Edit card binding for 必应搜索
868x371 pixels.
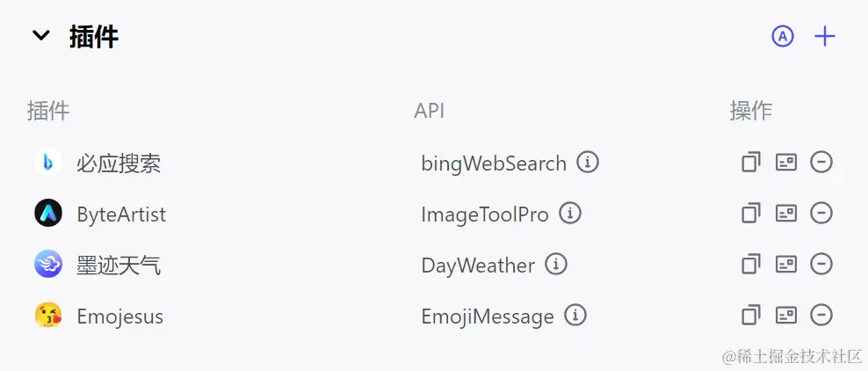tap(785, 163)
